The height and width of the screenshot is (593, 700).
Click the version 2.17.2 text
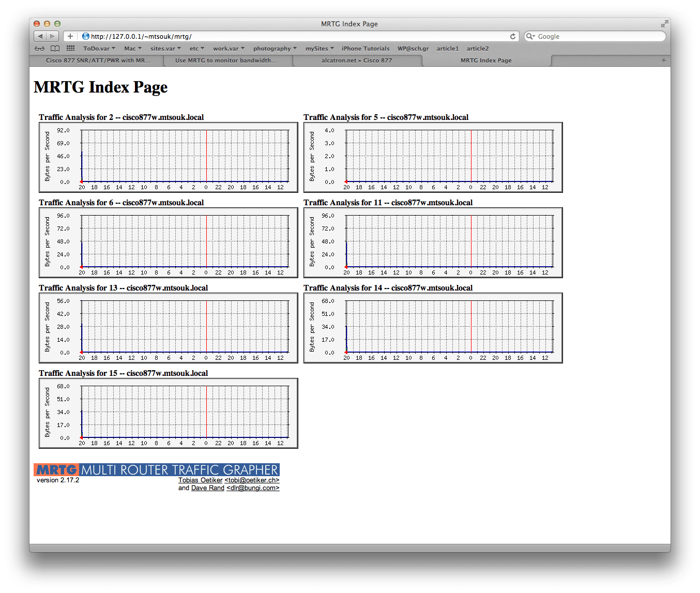click(58, 480)
